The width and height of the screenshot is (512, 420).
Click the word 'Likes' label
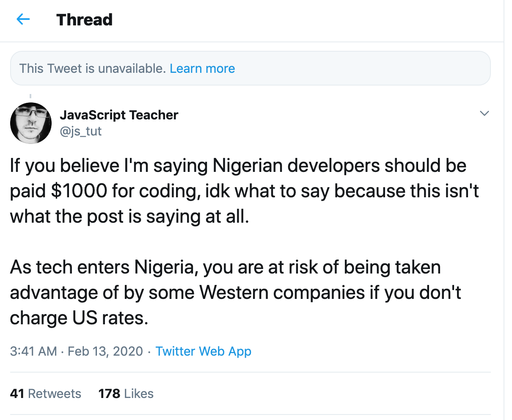(139, 393)
